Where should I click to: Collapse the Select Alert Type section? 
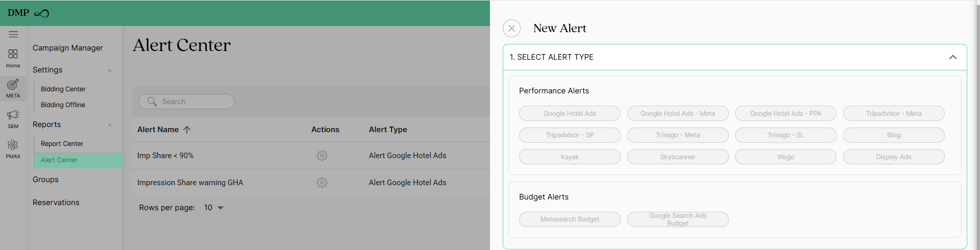click(952, 57)
